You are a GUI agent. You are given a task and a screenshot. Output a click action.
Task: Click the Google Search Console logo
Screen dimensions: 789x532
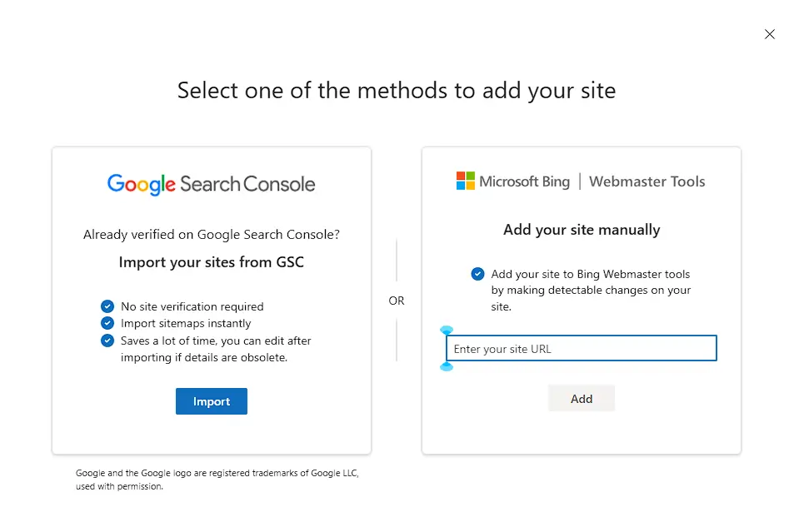click(x=211, y=184)
